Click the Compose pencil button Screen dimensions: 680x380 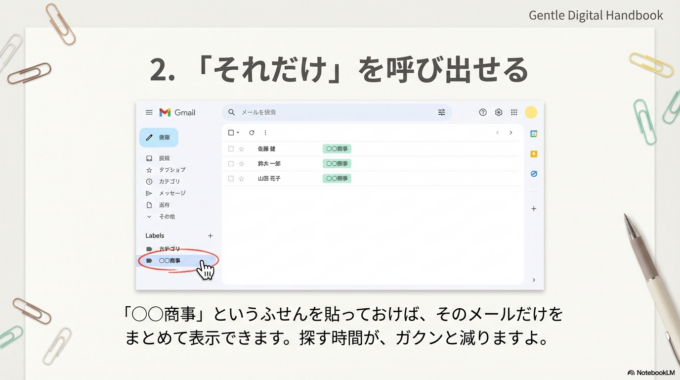(x=159, y=138)
